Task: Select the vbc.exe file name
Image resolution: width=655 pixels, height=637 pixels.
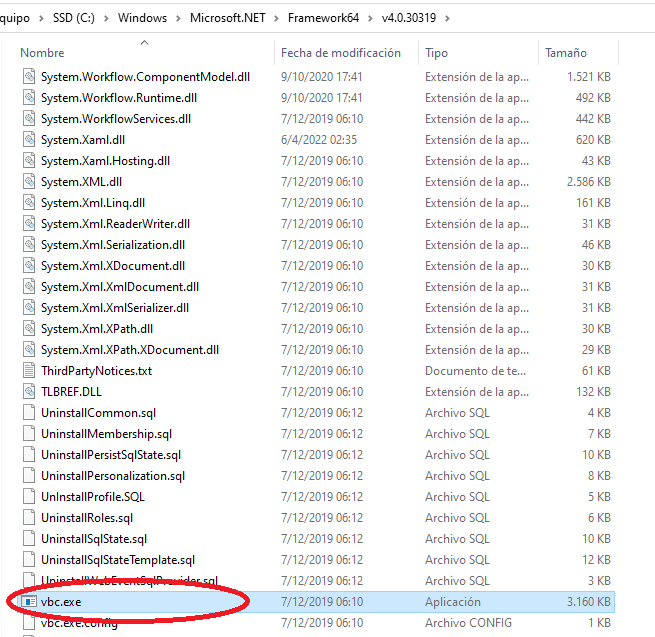Action: (61, 602)
